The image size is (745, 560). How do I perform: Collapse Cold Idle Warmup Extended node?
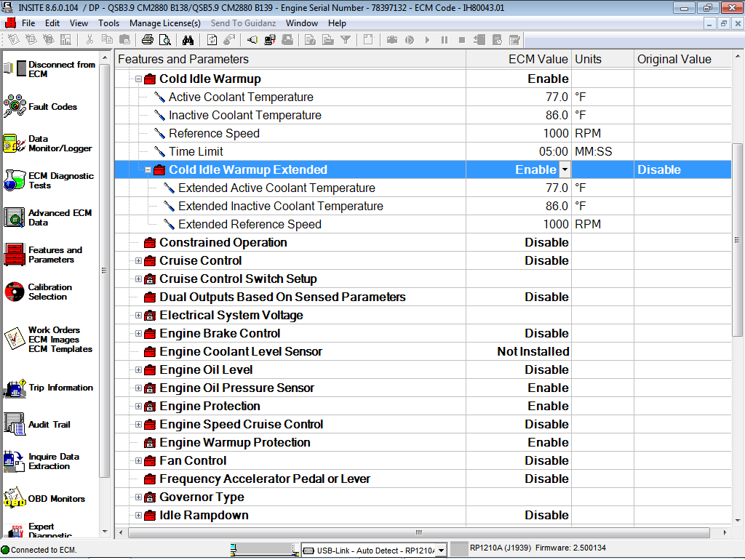[x=148, y=169]
